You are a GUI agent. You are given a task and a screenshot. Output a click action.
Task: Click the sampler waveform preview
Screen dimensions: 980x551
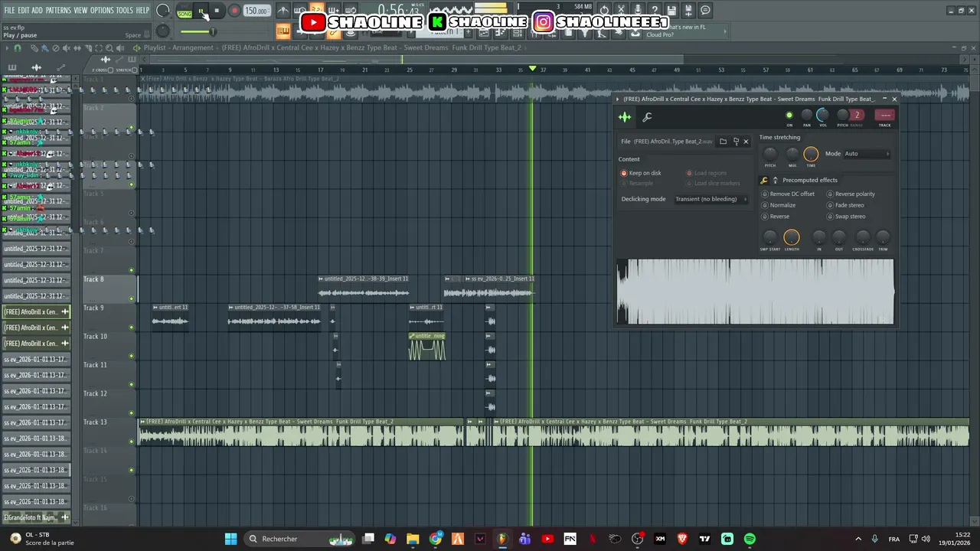tap(755, 292)
